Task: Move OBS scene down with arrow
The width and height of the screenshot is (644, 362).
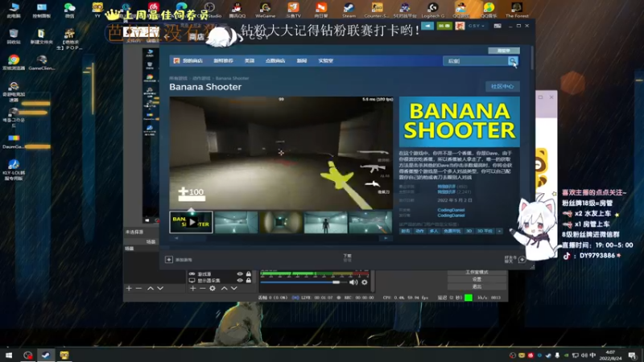Action: pyautogui.click(x=160, y=289)
